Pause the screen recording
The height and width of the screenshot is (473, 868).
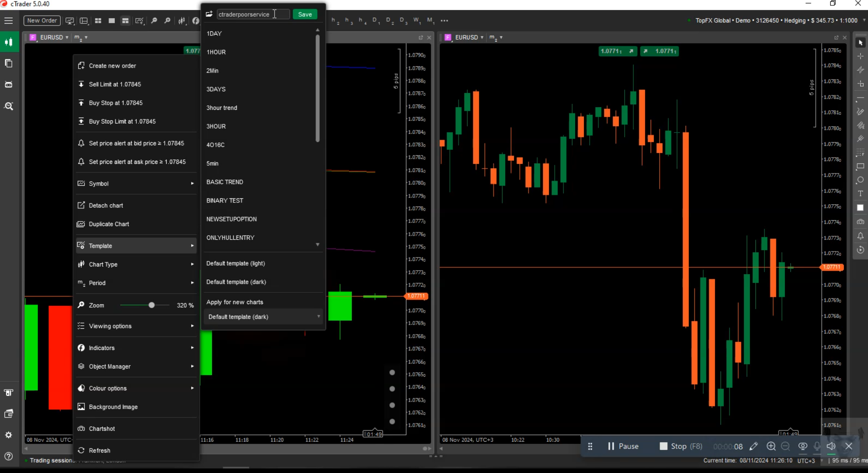click(623, 446)
